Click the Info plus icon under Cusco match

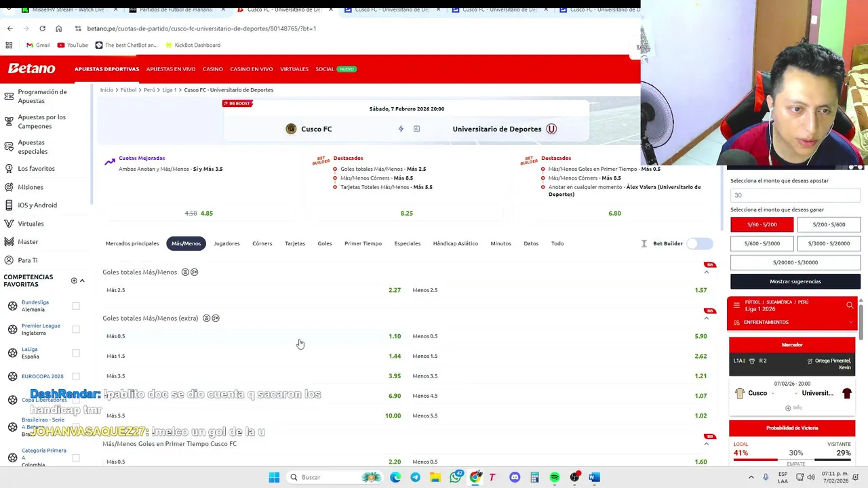(x=788, y=408)
